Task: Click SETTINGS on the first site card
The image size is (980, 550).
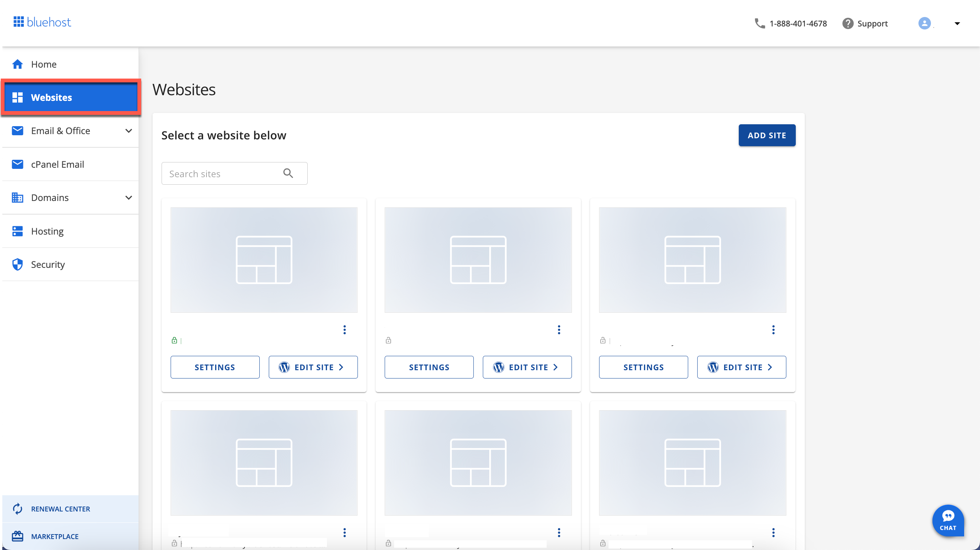Action: pyautogui.click(x=215, y=367)
